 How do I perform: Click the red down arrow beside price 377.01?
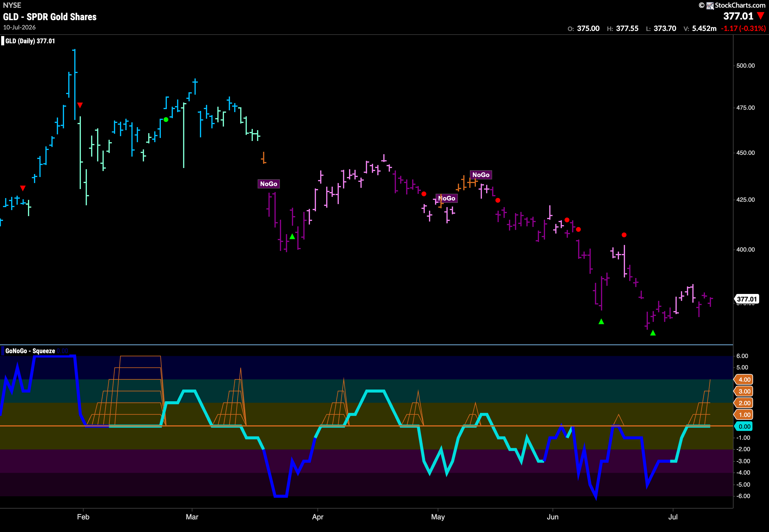(760, 16)
